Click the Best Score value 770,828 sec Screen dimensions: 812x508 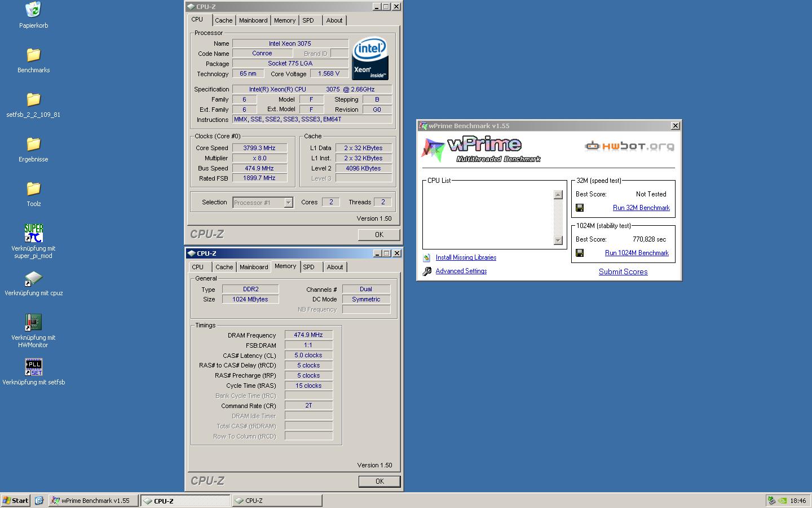pyautogui.click(x=650, y=239)
